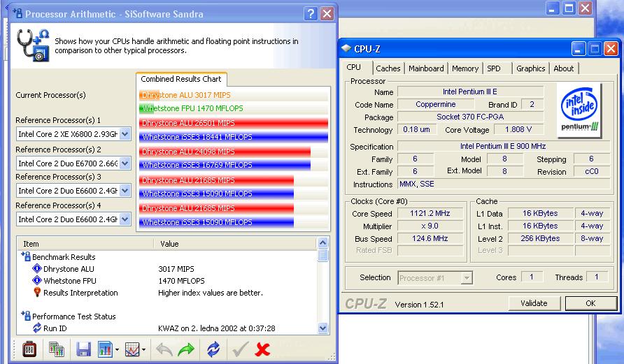Click the bar chart toolbar icon
624x364 pixels.
point(106,349)
